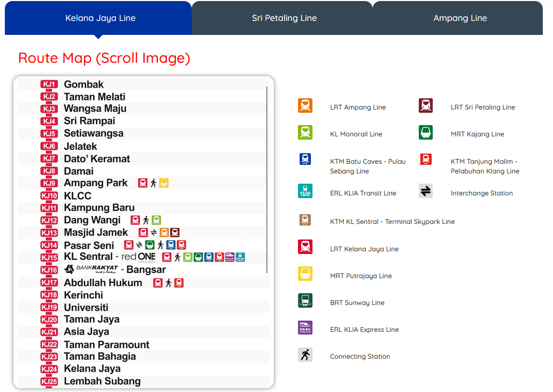Open the Sri Petaling Line tab
553x392 pixels.
(282, 18)
